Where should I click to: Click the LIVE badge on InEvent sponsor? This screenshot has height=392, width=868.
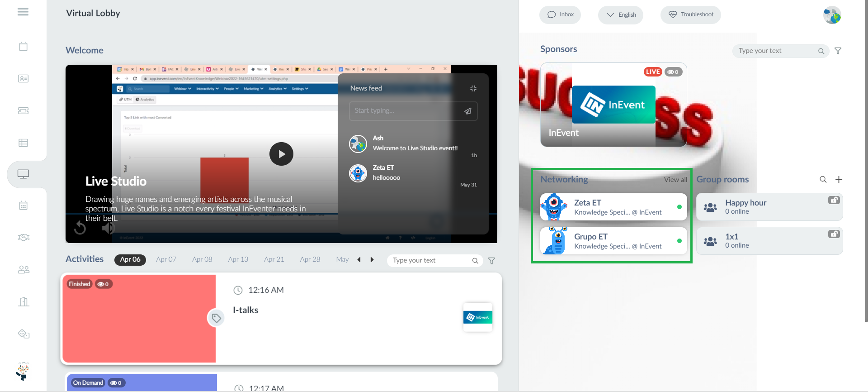click(653, 72)
